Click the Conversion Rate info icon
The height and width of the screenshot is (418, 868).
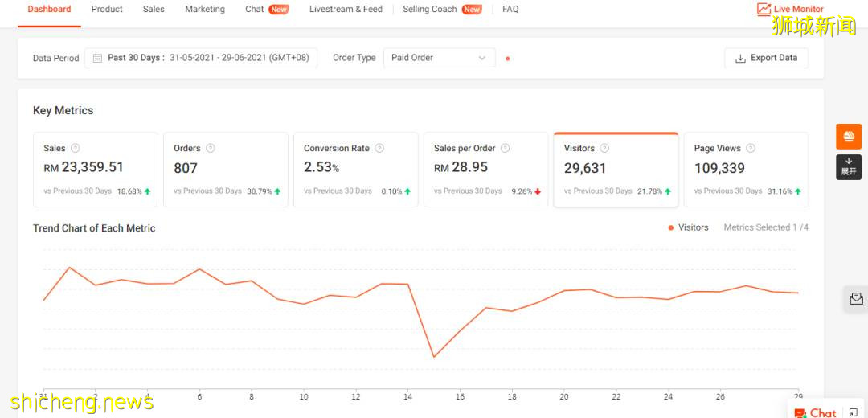click(x=379, y=148)
